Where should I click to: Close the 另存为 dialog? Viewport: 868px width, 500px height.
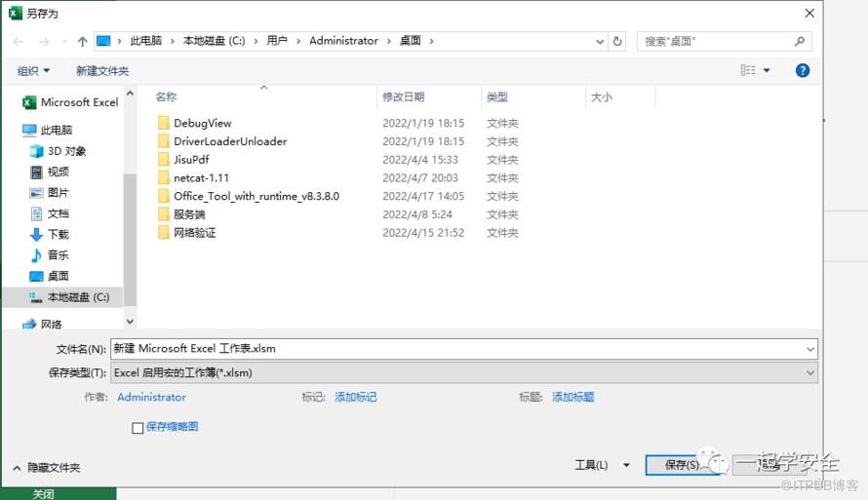tap(809, 14)
